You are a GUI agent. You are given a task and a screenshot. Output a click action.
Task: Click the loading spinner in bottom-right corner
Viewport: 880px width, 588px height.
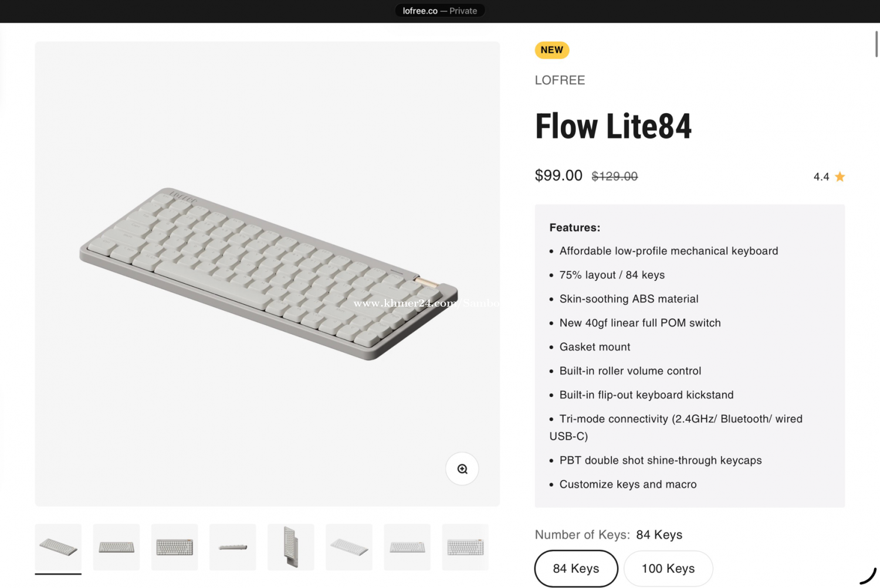point(868,576)
